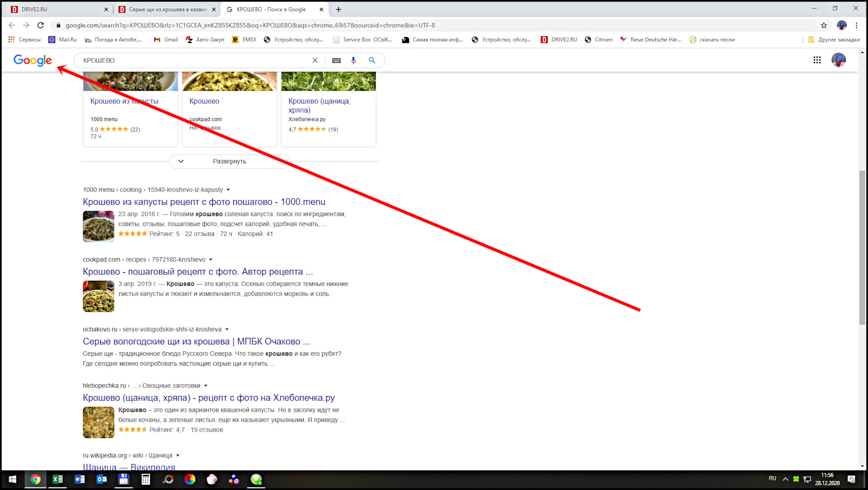This screenshot has height=490, width=868.
Task: Click the page vertical scrollbar thumb
Action: [862, 247]
